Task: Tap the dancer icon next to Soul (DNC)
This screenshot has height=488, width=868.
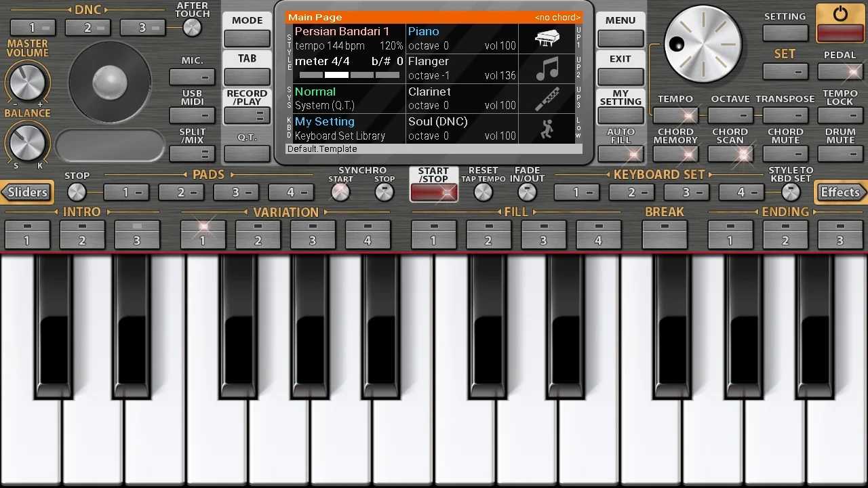Action: point(547,129)
